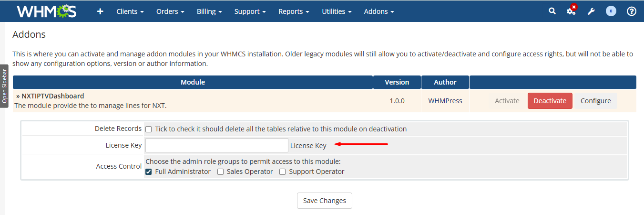Viewport: 644px width, 215px height.
Task: Click the user account avatar icon
Action: pyautogui.click(x=611, y=11)
